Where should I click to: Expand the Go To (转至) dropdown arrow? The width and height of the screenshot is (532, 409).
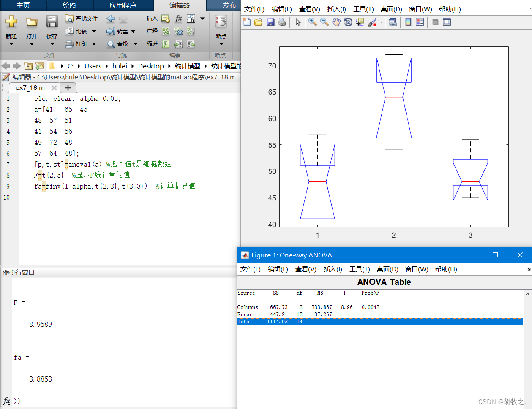(134, 31)
